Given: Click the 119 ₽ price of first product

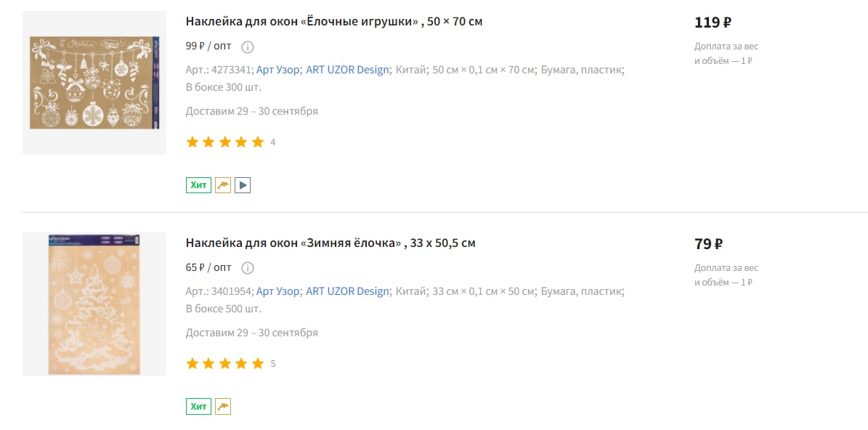Looking at the screenshot, I should [713, 23].
